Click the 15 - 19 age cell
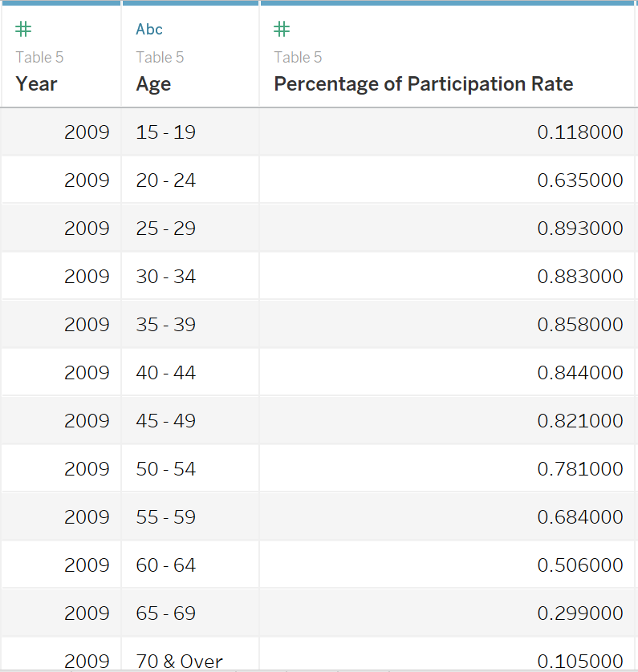Viewport: 638px width, 672px height. click(x=165, y=132)
